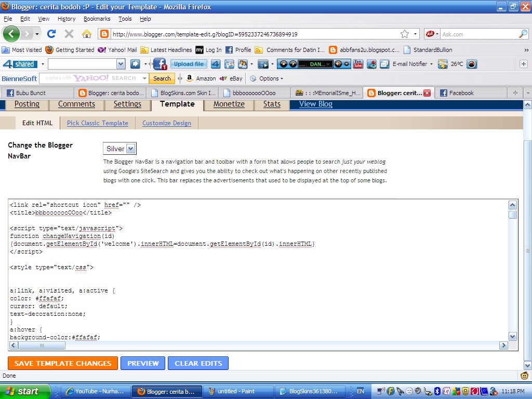Click the Preview button
Viewport: 532px width, 399px height.
pos(143,363)
